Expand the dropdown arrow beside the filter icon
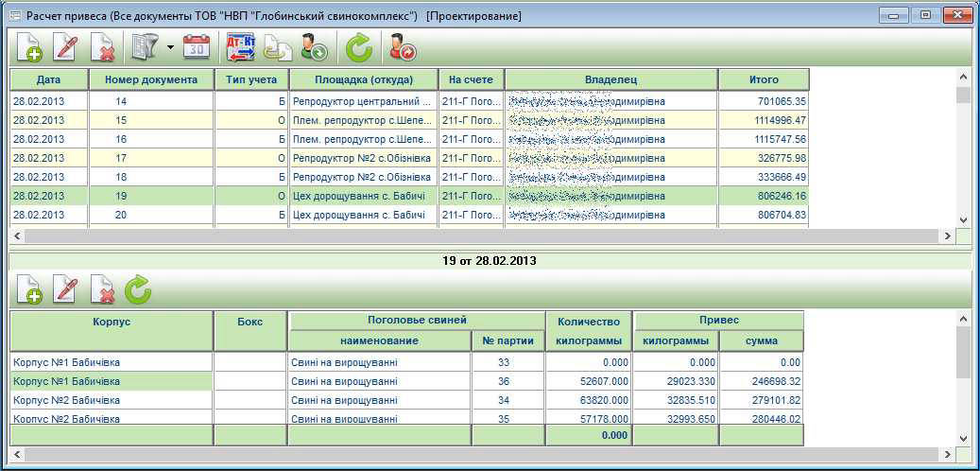Viewport: 980px width, 471px height. (169, 46)
